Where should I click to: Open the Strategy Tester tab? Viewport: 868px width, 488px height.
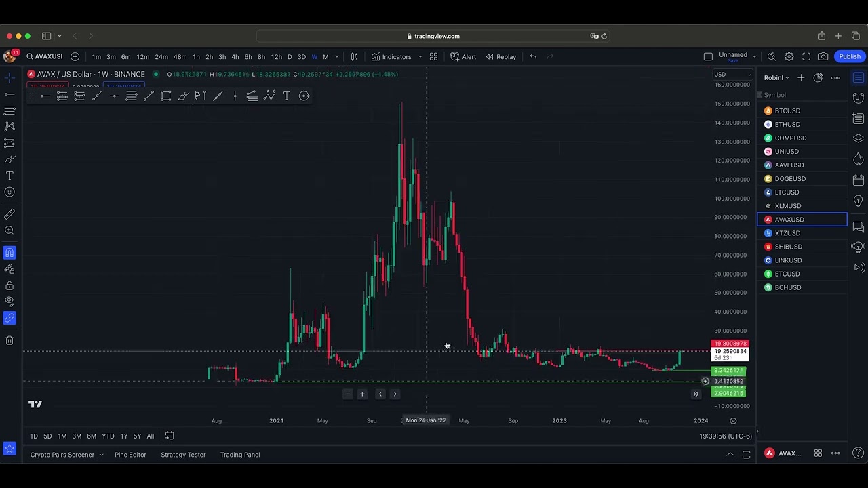click(x=183, y=455)
